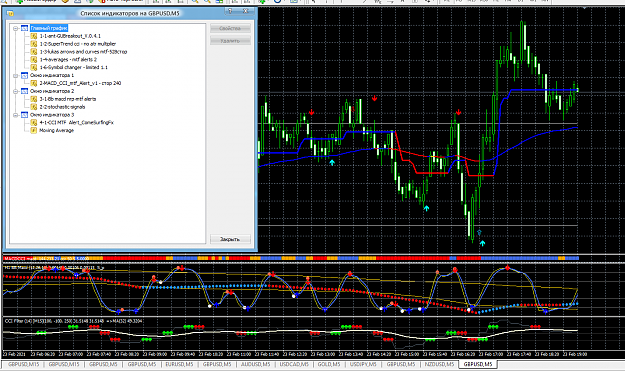Viewport: 625px width, 371px height.
Task: Switch to the EURUSD,M5 chart tab
Action: point(179,364)
